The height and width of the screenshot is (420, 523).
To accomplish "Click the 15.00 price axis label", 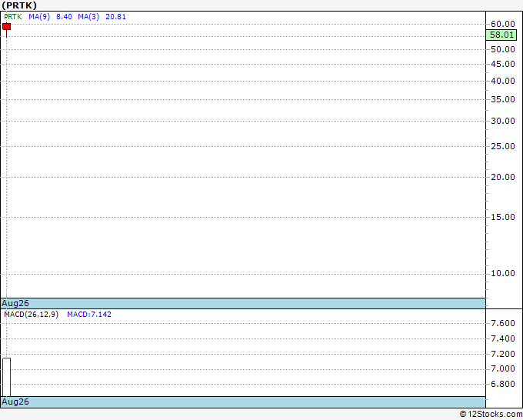I will click(x=503, y=217).
